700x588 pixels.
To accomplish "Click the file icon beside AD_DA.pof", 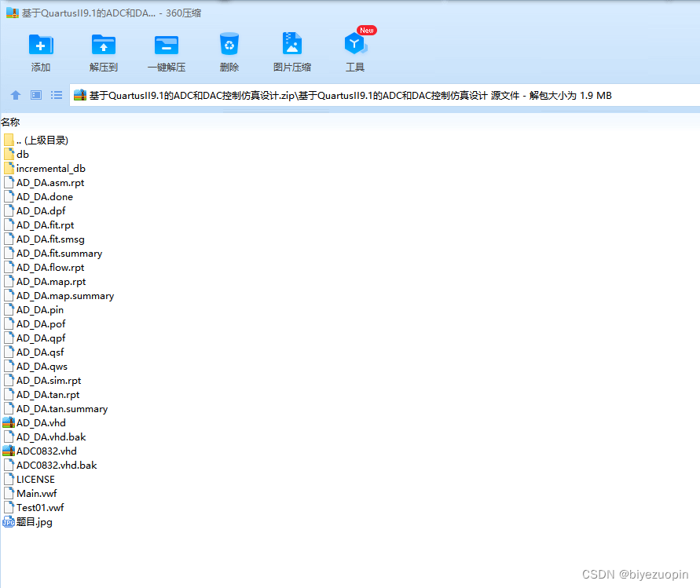I will point(9,324).
